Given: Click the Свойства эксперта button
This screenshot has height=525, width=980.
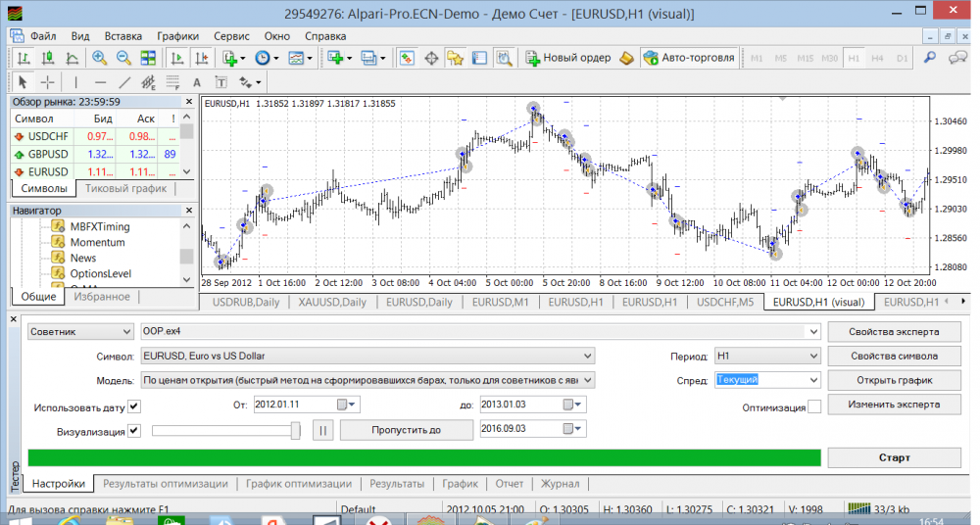Looking at the screenshot, I should point(894,332).
